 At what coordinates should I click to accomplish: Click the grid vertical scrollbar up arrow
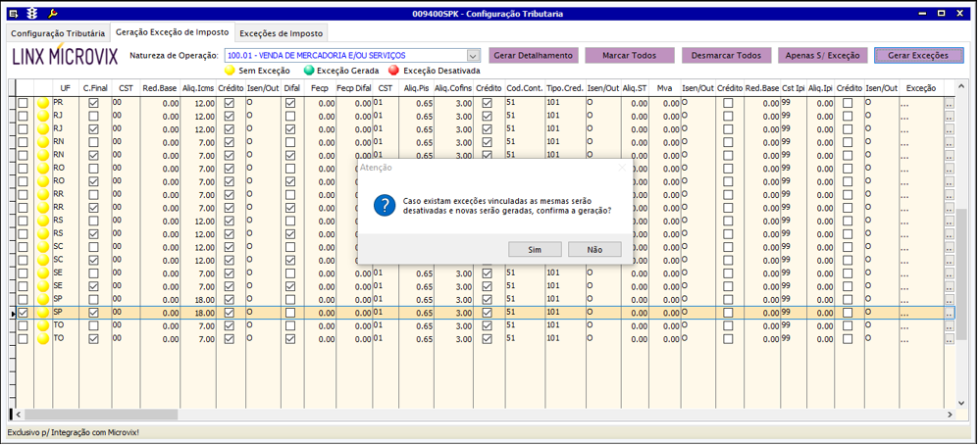click(962, 87)
